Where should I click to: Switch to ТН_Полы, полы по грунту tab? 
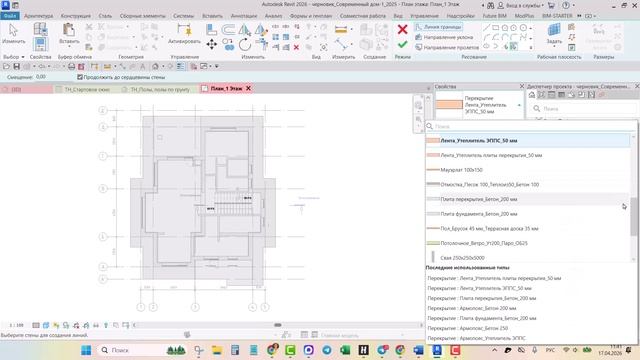tap(160, 89)
